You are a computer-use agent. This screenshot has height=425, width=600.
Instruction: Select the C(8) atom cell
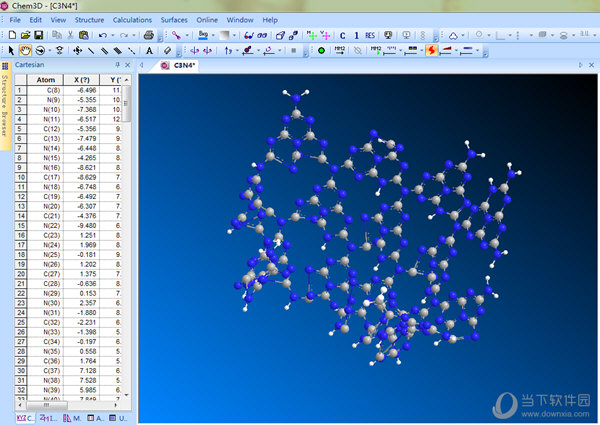coord(46,90)
